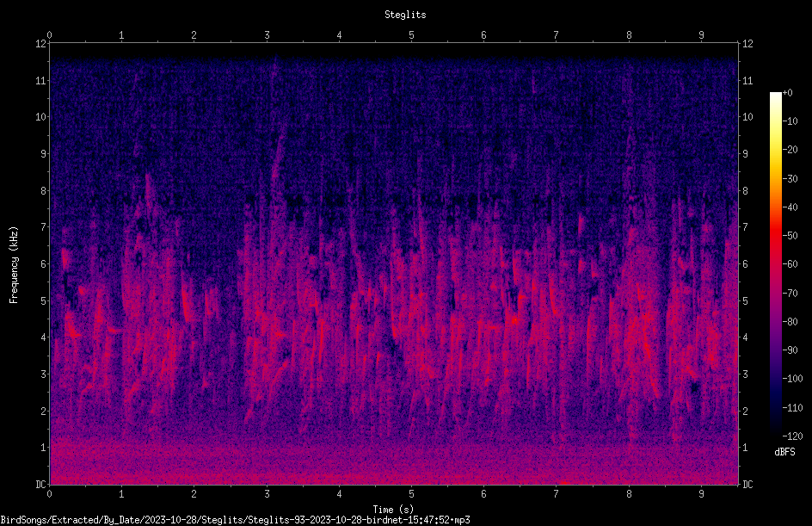Click the +0 value atop the color scale
This screenshot has height=526, width=812.
point(788,93)
